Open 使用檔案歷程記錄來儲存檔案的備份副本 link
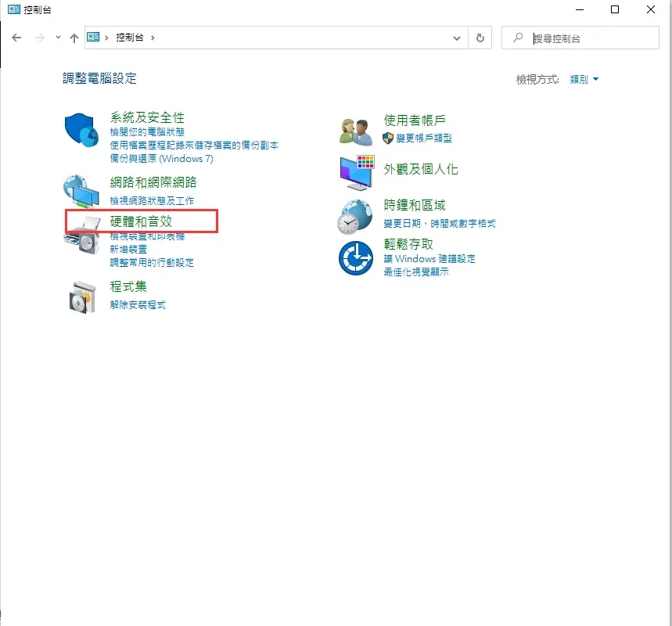 click(x=194, y=146)
